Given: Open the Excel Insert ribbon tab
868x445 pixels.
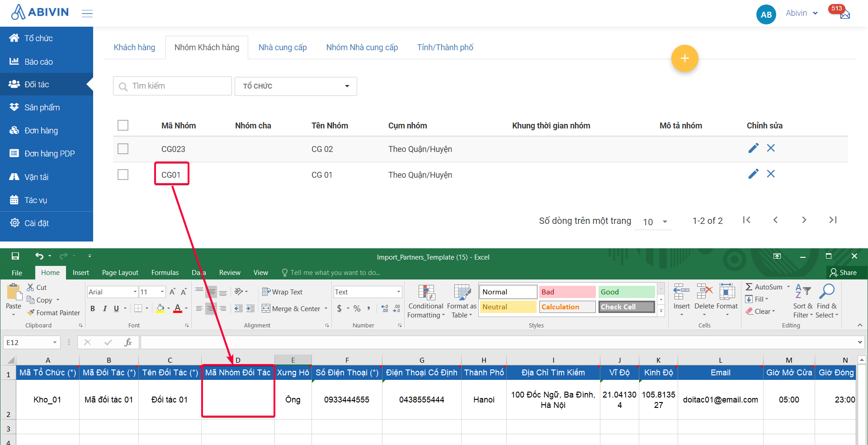Looking at the screenshot, I should 81,272.
